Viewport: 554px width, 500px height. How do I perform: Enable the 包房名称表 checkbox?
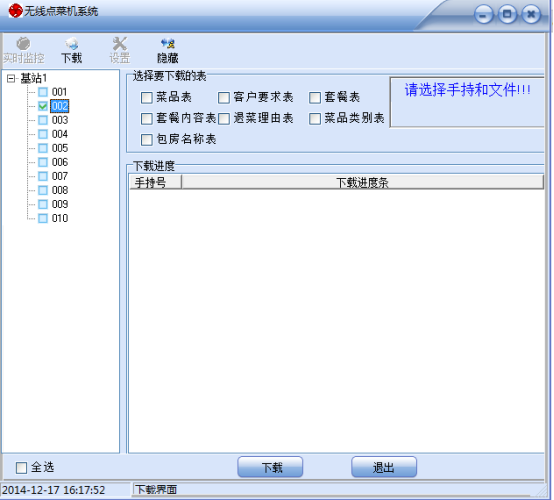pyautogui.click(x=147, y=140)
